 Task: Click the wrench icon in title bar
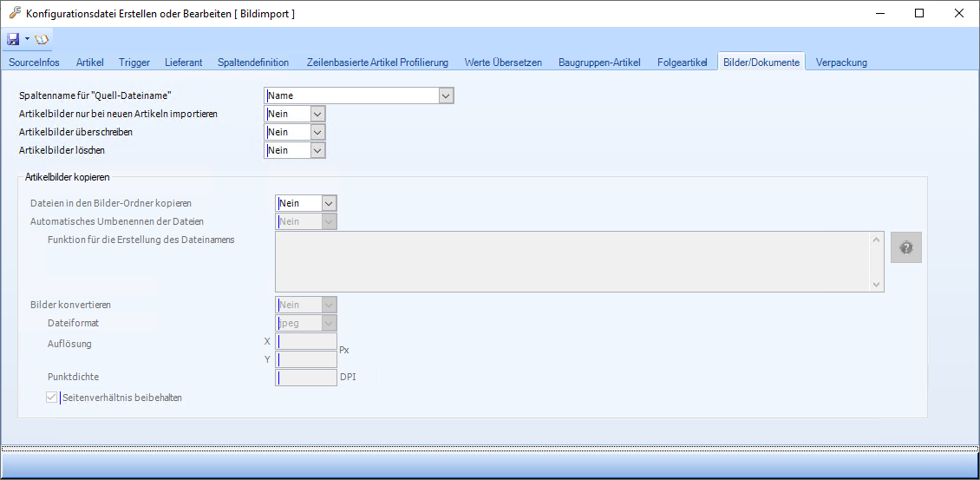[x=14, y=13]
